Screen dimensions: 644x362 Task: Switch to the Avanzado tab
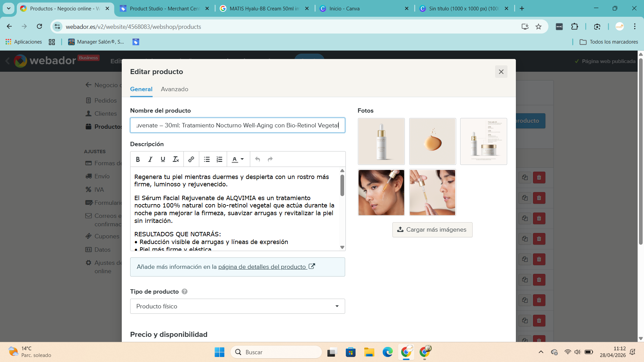[174, 89]
